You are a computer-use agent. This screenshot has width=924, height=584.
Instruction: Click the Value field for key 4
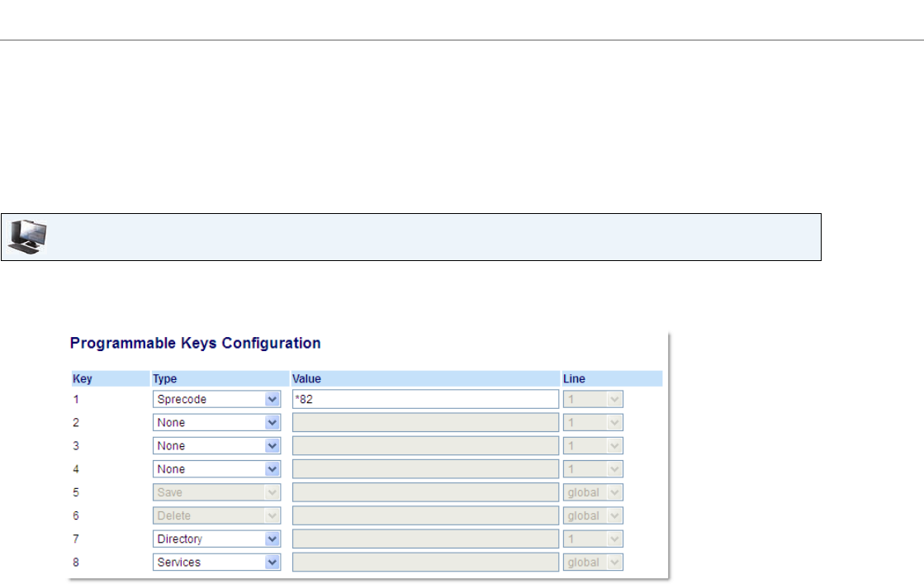(425, 469)
